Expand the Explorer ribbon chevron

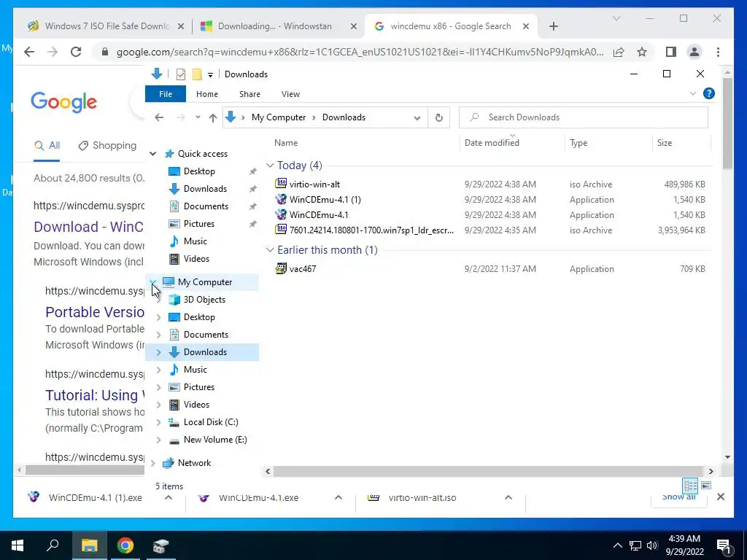point(693,93)
